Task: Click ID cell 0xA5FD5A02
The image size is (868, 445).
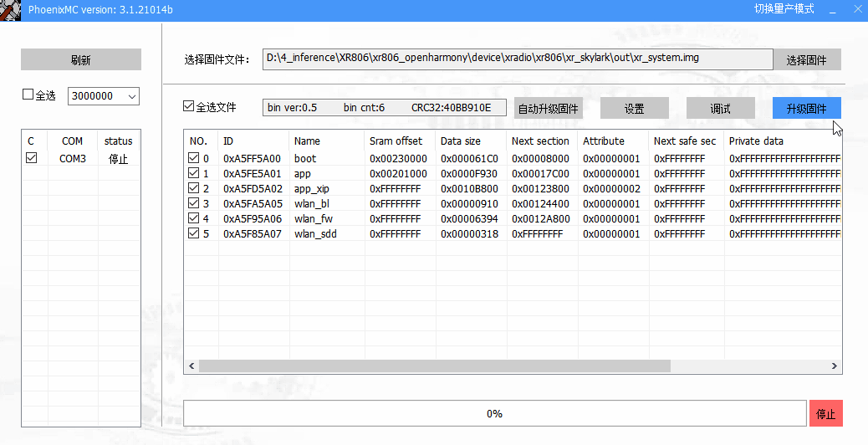Action: tap(253, 189)
